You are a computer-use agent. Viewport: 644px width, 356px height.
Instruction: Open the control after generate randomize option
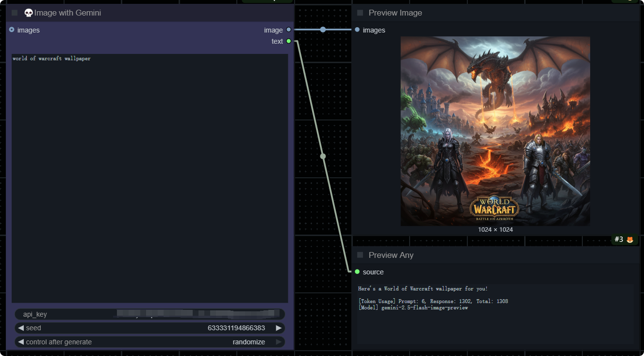[x=248, y=342]
